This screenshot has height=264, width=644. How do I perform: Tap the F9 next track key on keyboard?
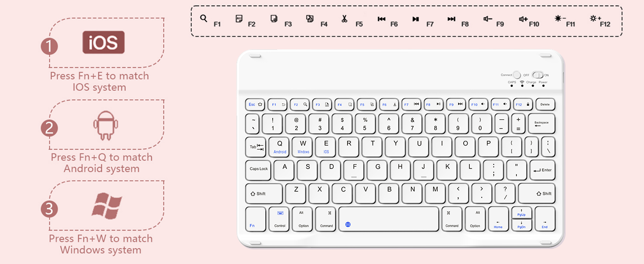pos(456,105)
